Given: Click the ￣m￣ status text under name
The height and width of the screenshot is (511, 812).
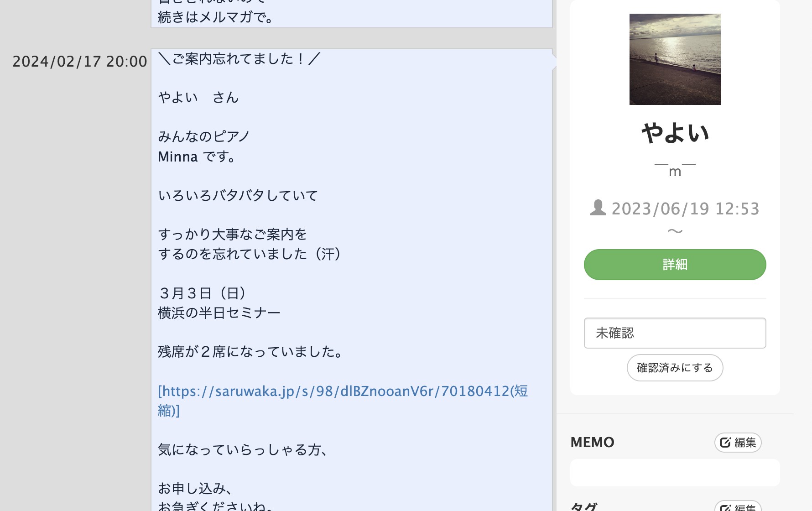Looking at the screenshot, I should coord(675,170).
